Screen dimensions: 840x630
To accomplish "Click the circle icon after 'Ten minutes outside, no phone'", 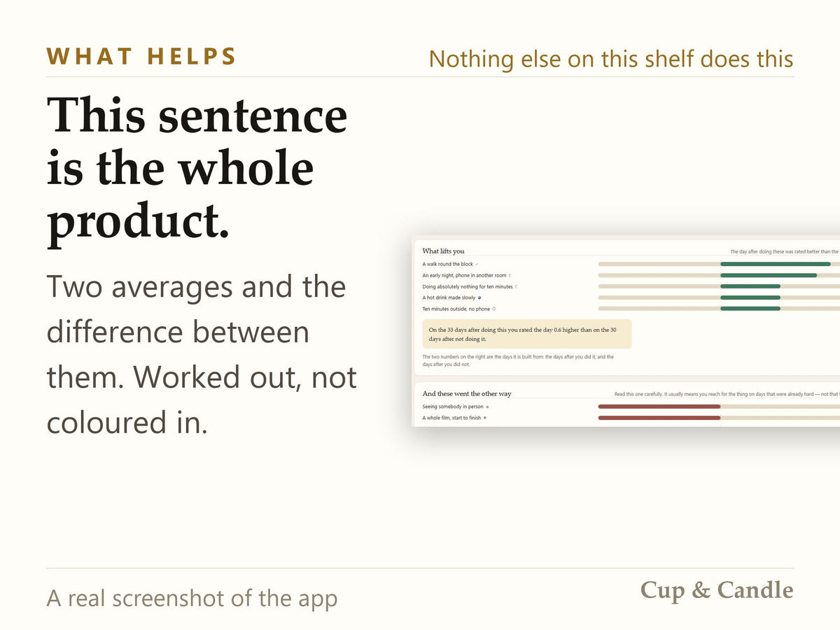I will click(494, 309).
